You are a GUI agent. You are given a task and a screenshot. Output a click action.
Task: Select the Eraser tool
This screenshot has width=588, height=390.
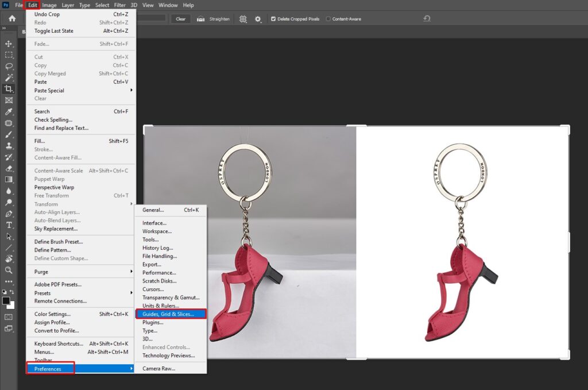9,167
